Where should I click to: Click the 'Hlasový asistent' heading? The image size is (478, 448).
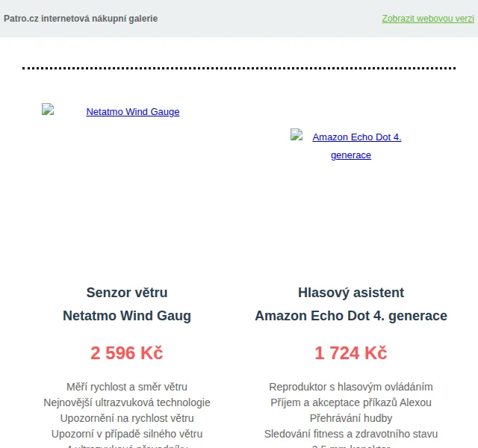[351, 293]
